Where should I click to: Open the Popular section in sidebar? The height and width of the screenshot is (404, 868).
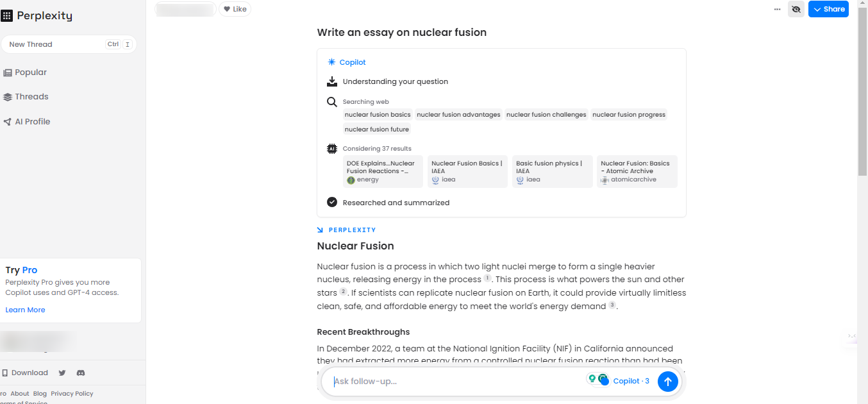coord(25,72)
